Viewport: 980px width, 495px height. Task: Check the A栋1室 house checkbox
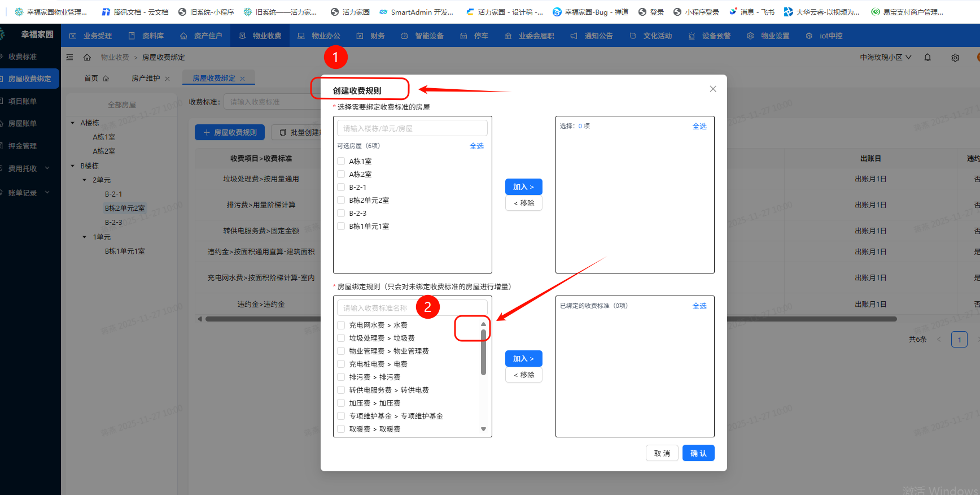pyautogui.click(x=341, y=161)
